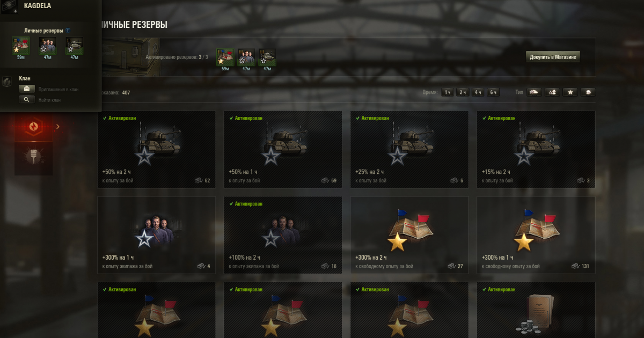The image size is (644, 338).
Task: Select the +100% на 2 ч crew reserve card
Action: click(283, 235)
